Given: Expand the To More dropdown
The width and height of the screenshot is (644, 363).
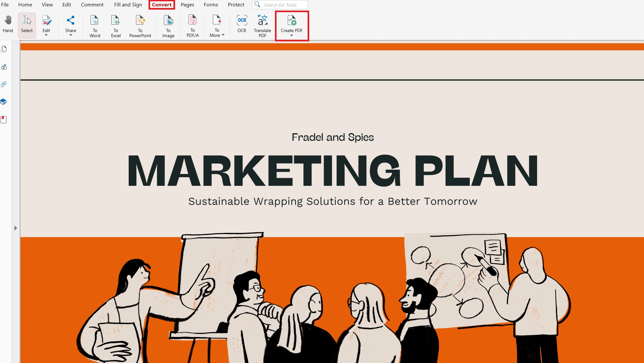Looking at the screenshot, I should 223,35.
